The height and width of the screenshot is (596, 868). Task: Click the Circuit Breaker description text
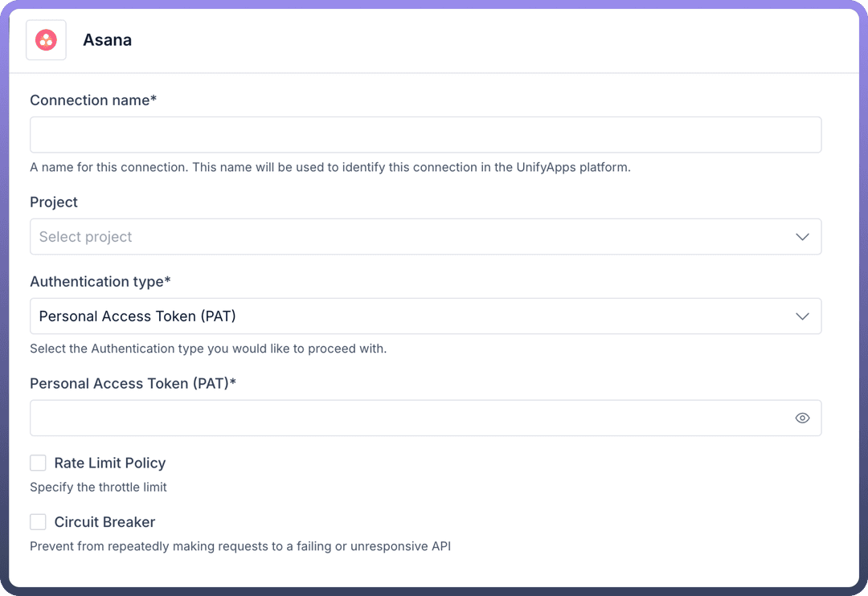[240, 547]
